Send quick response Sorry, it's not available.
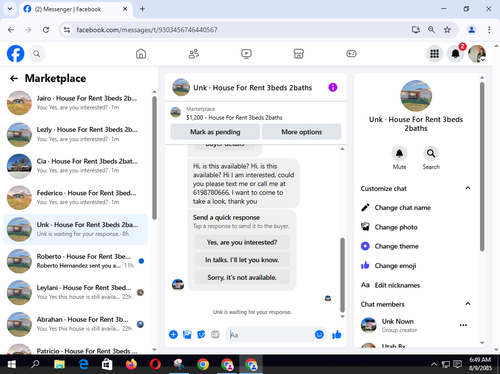Image resolution: width=500 pixels, height=374 pixels. click(242, 277)
